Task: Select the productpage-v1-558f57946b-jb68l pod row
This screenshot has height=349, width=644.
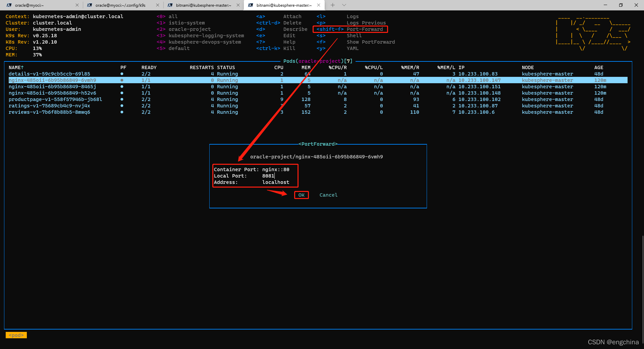Action: point(318,99)
